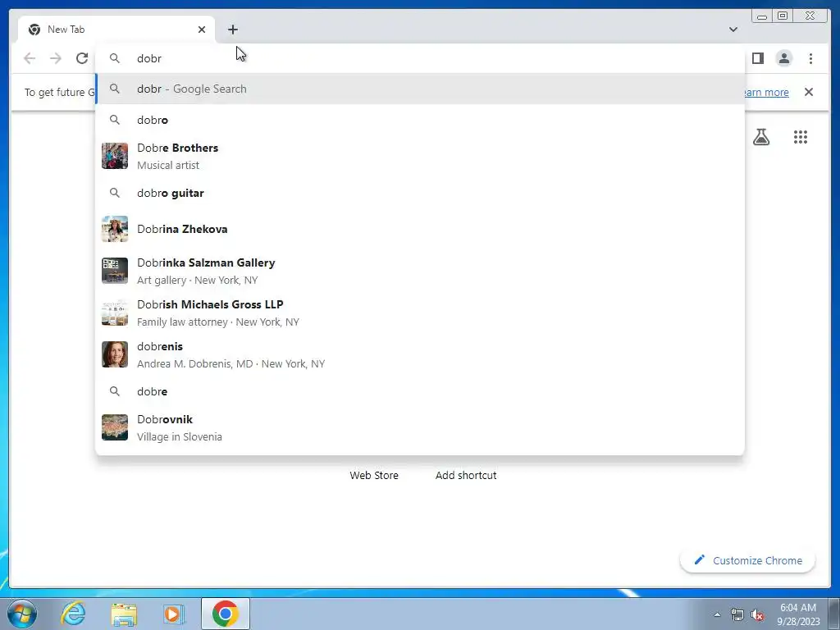Open the network tray icon
Screen dimensions: 840x630
click(737, 614)
